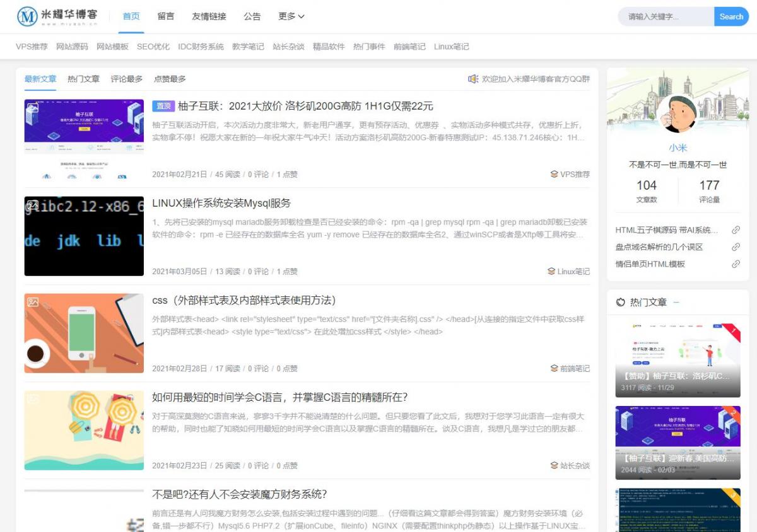Open the 【赞助】柚子互联 hot article card
This screenshot has width=757, height=532.
coord(678,359)
